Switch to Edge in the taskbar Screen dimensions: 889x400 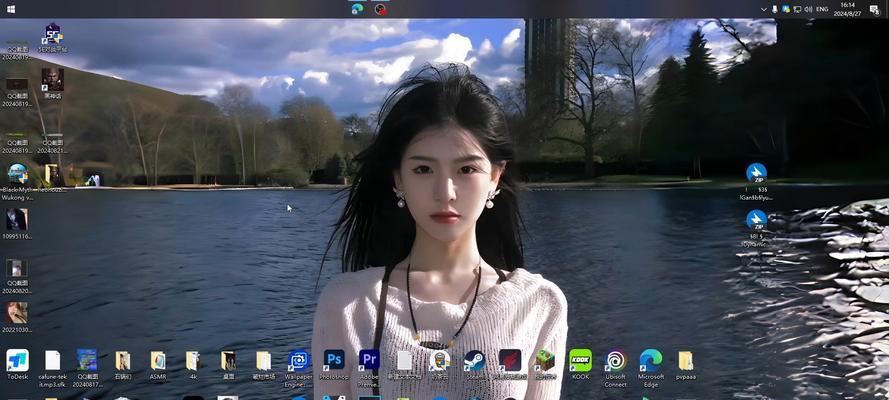click(357, 9)
